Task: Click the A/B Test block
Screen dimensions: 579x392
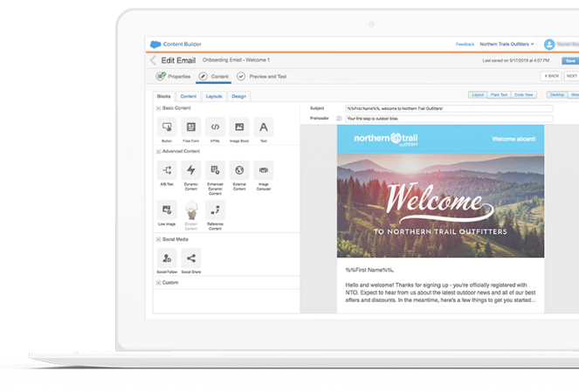Action: click(166, 170)
